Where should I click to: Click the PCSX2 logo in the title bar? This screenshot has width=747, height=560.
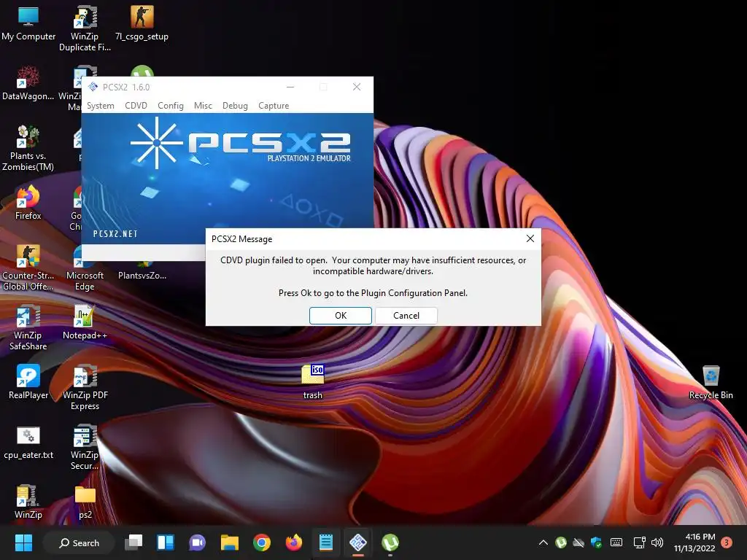[x=93, y=87]
